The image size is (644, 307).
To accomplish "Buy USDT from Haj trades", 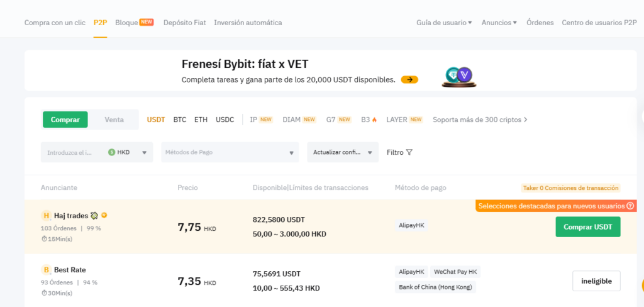I will pos(588,227).
